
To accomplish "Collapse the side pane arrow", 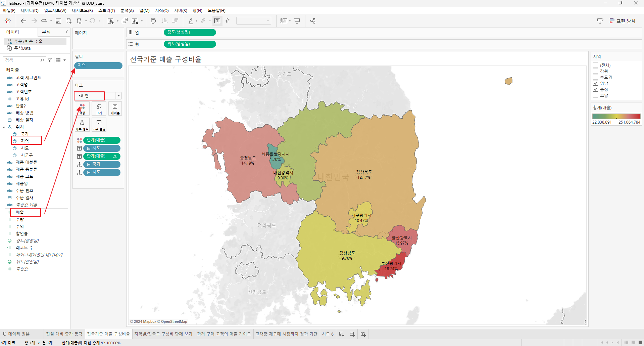I will click(66, 32).
